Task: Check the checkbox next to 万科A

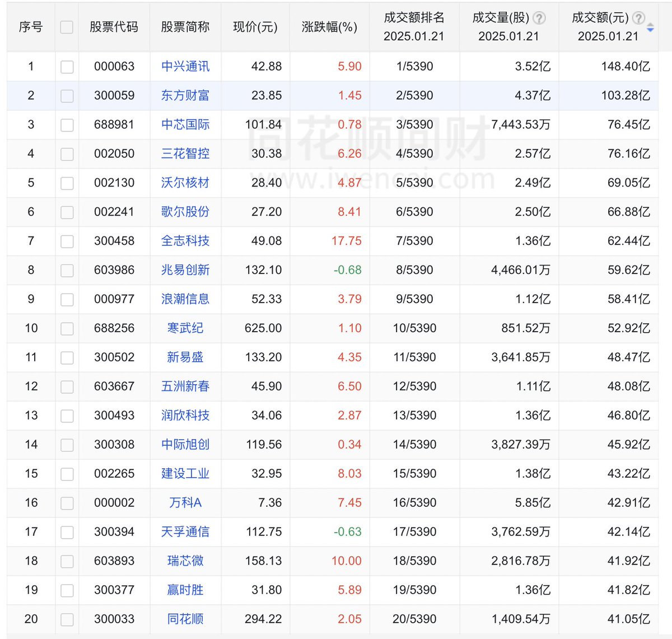Action: [x=67, y=503]
